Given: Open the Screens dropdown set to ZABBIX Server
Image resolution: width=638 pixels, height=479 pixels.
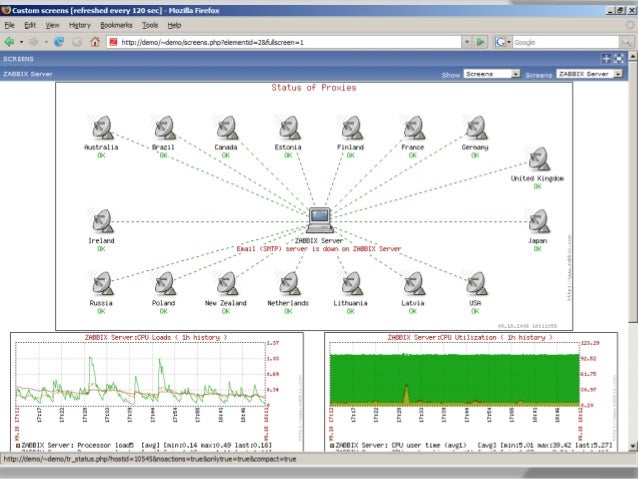Looking at the screenshot, I should coord(589,74).
